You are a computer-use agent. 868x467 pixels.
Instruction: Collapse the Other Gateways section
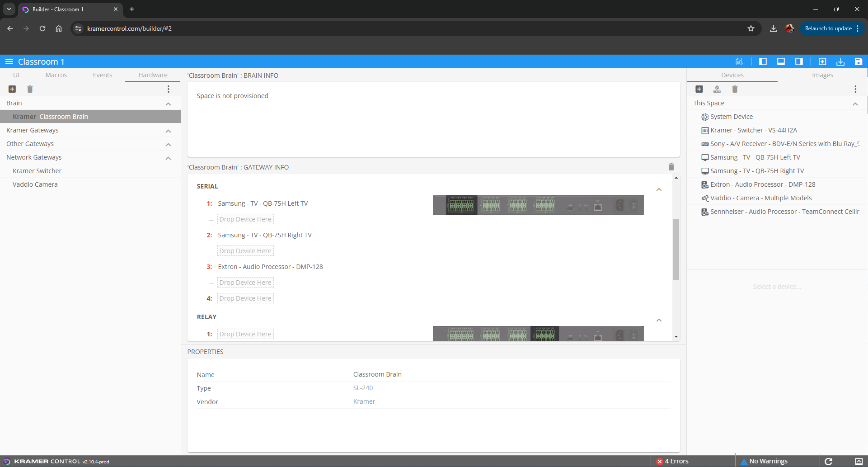[169, 144]
